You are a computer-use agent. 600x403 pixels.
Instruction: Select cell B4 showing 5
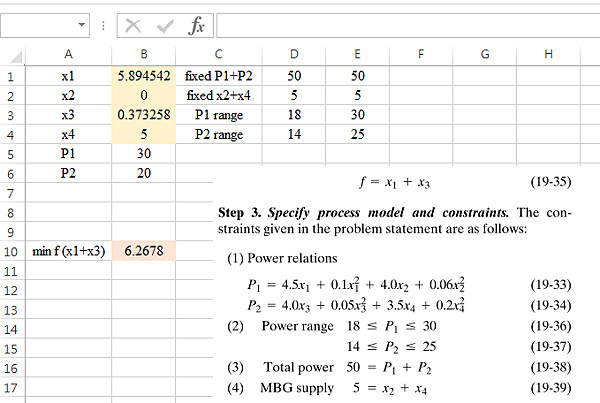click(x=144, y=134)
